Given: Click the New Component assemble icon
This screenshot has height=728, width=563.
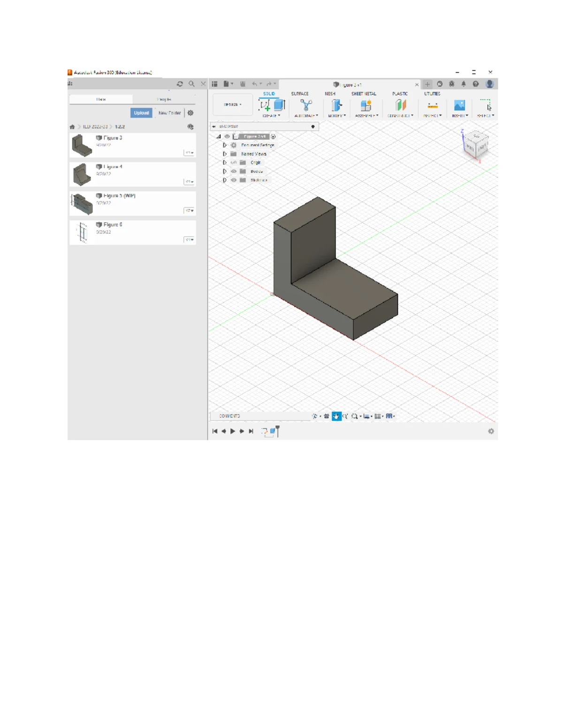Looking at the screenshot, I should click(x=366, y=105).
